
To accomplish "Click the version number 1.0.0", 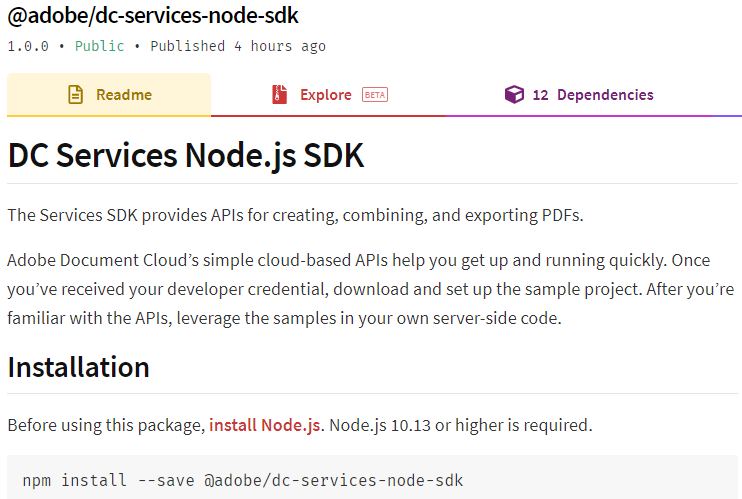I will [28, 46].
